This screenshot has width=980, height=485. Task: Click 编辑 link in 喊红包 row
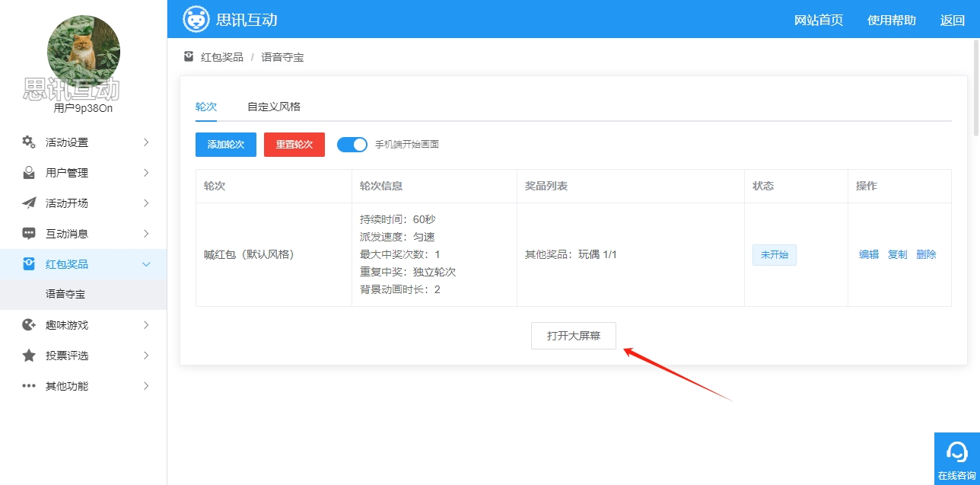tap(869, 255)
